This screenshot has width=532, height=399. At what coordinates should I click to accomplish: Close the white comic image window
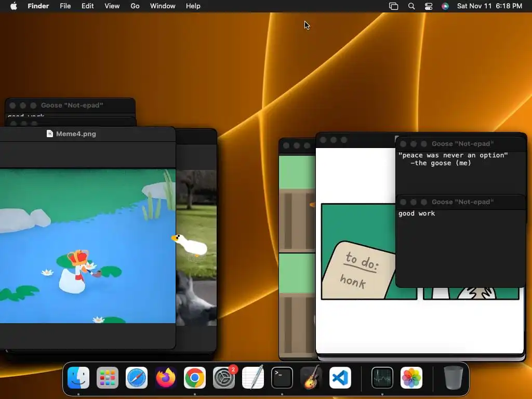(323, 140)
